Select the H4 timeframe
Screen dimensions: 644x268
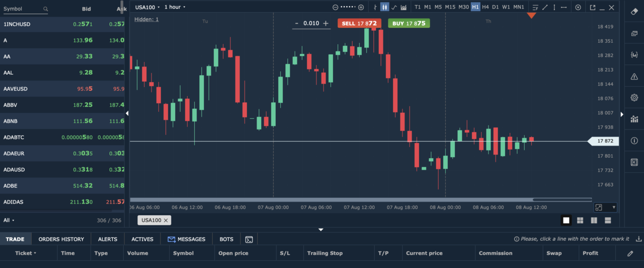(x=485, y=8)
